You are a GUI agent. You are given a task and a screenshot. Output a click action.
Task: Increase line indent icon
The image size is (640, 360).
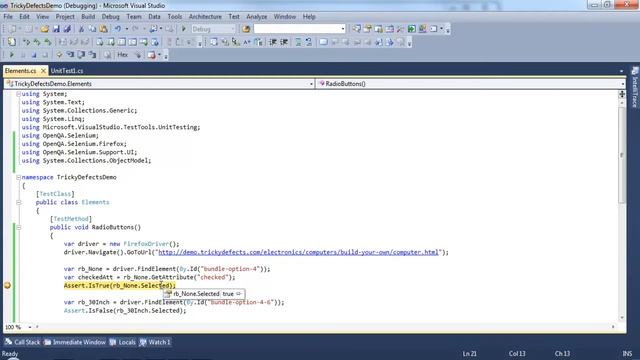click(284, 42)
